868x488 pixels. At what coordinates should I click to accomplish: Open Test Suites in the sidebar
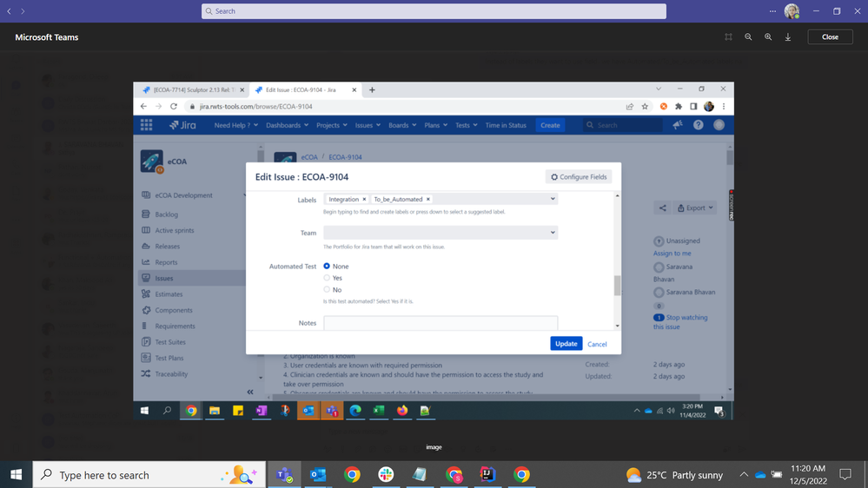(170, 342)
